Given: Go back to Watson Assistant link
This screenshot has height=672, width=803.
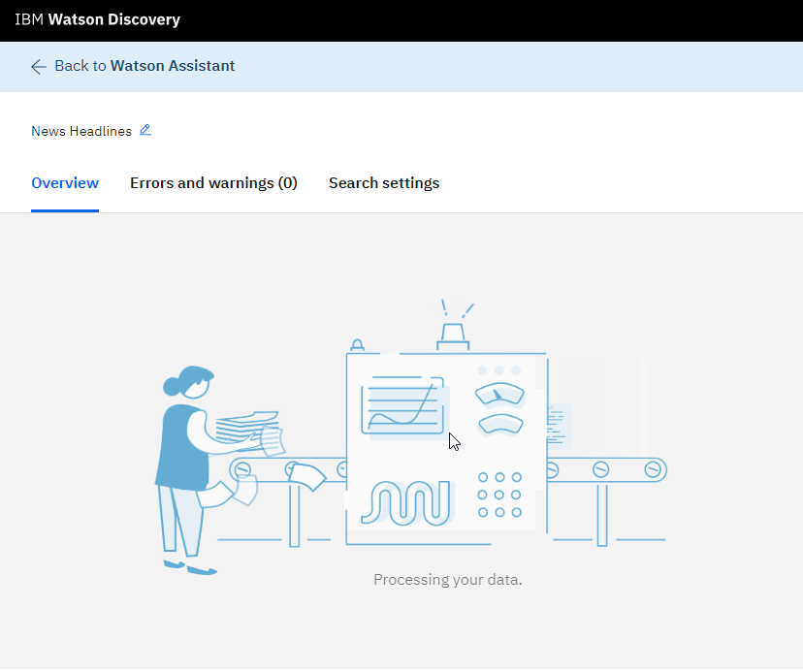Looking at the screenshot, I should pos(145,66).
